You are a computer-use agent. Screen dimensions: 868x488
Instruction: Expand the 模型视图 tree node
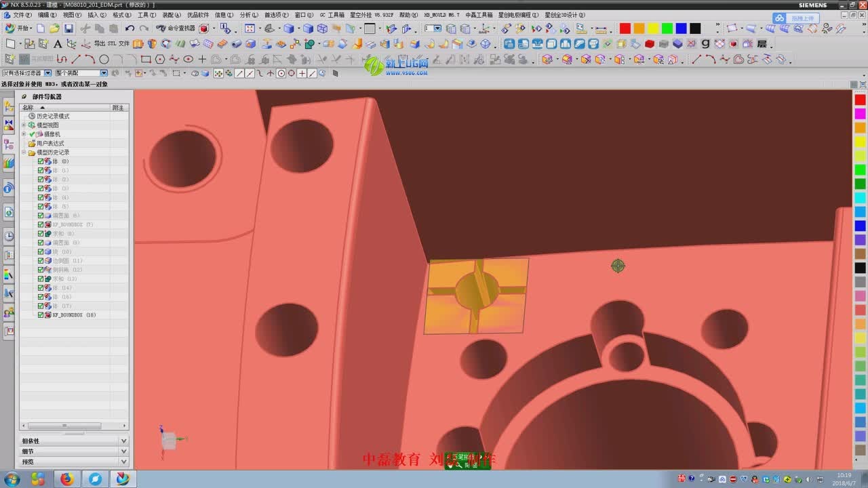click(24, 125)
